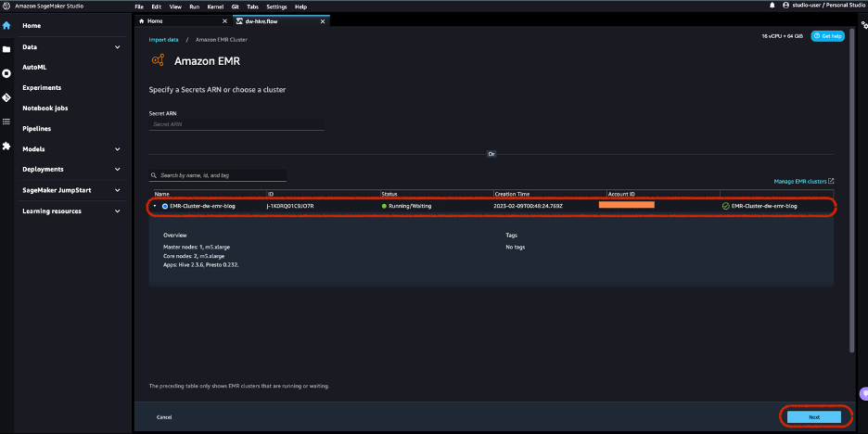Open the View menu
This screenshot has width=868, height=434.
click(175, 6)
